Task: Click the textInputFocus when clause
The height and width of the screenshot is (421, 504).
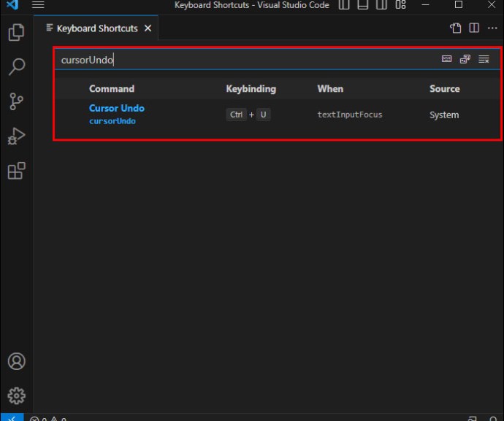Action: 350,115
